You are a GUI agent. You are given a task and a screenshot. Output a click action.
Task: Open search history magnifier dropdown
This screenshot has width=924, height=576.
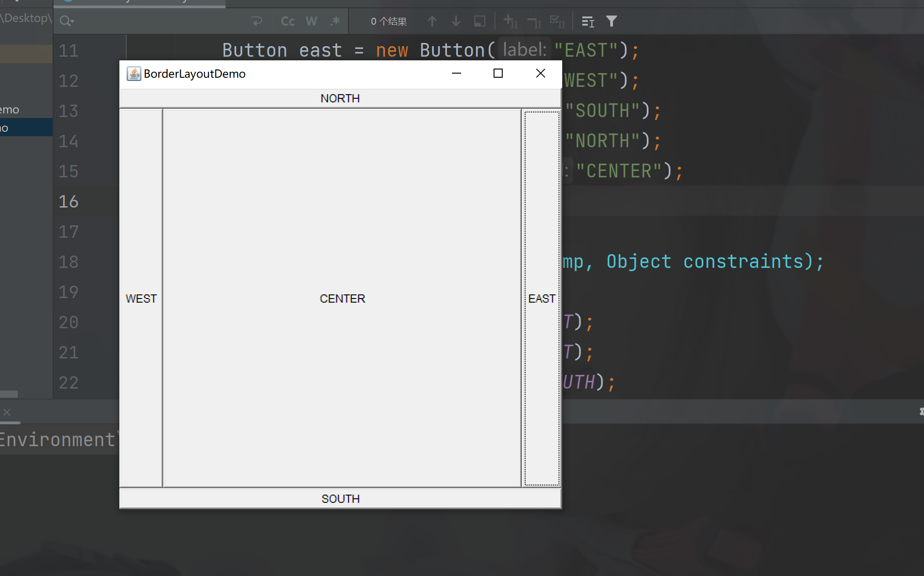pyautogui.click(x=67, y=21)
